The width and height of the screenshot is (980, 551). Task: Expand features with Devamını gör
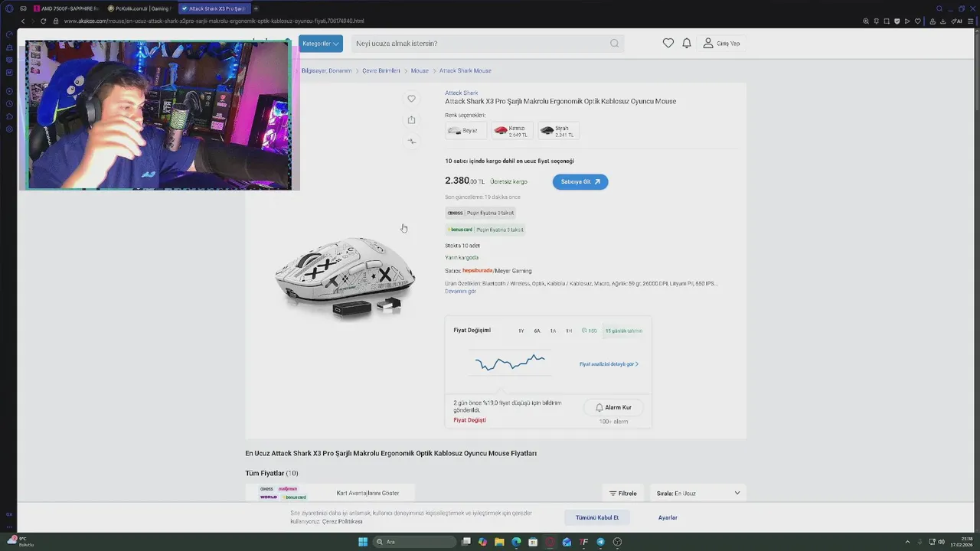460,292
